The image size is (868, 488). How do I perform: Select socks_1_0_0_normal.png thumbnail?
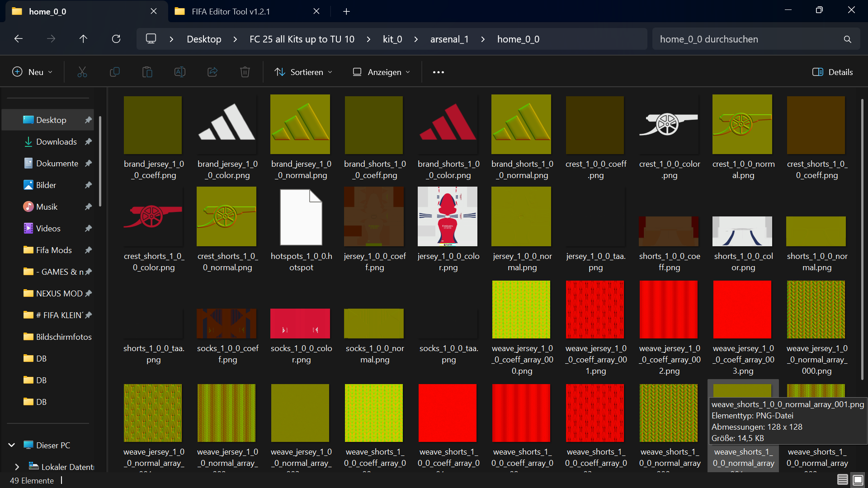(x=374, y=324)
